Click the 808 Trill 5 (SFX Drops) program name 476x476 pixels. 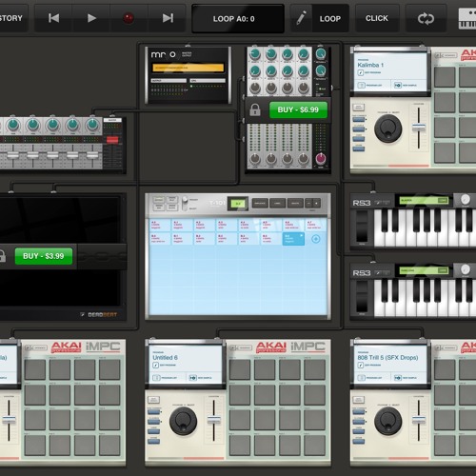pos(387,358)
